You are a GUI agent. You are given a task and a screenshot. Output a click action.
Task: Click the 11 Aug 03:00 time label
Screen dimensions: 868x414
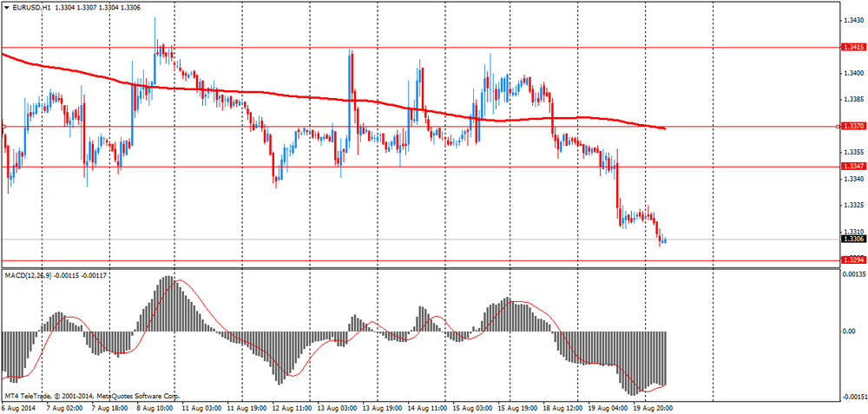(x=201, y=409)
